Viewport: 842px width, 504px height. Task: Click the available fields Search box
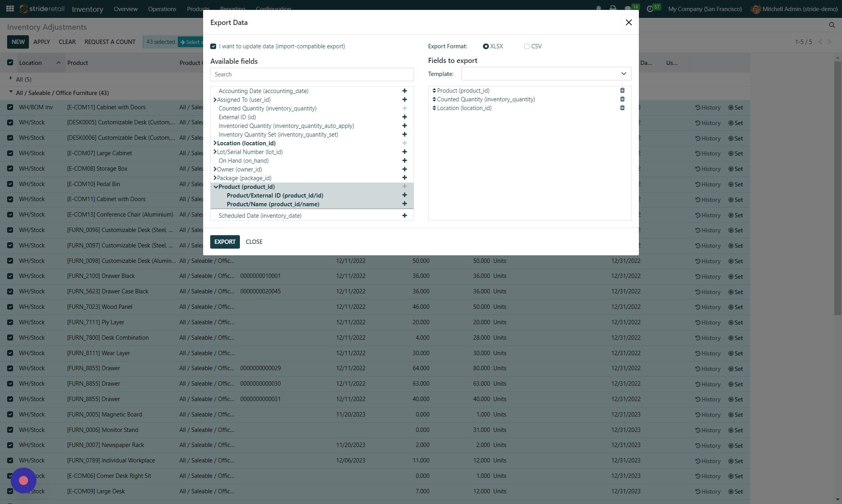pyautogui.click(x=312, y=74)
